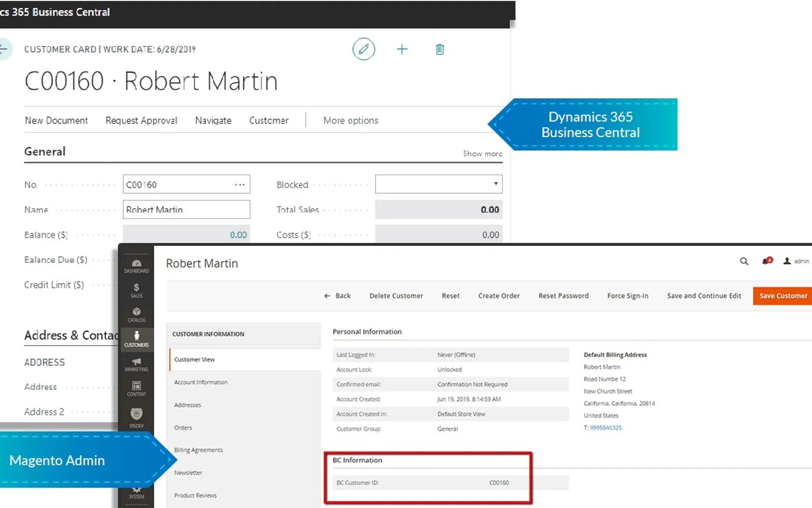The image size is (812, 508).
Task: Open Customers in Magento sidebar
Action: [x=137, y=339]
